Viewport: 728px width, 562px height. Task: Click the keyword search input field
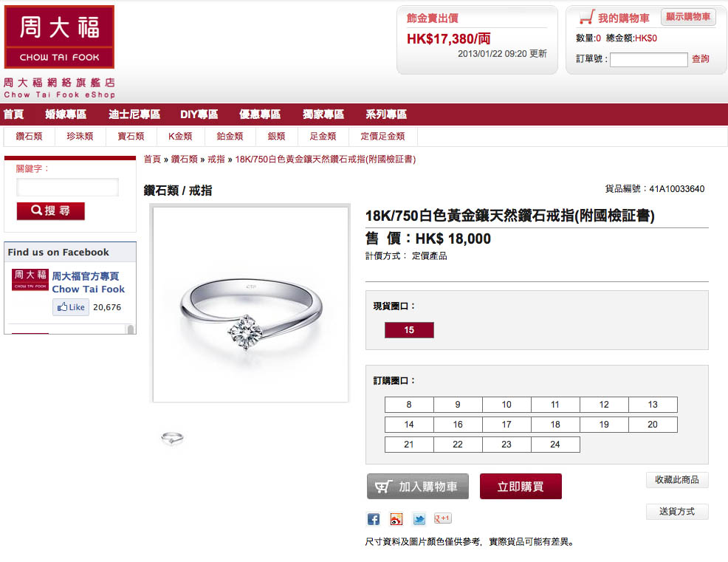(x=67, y=187)
